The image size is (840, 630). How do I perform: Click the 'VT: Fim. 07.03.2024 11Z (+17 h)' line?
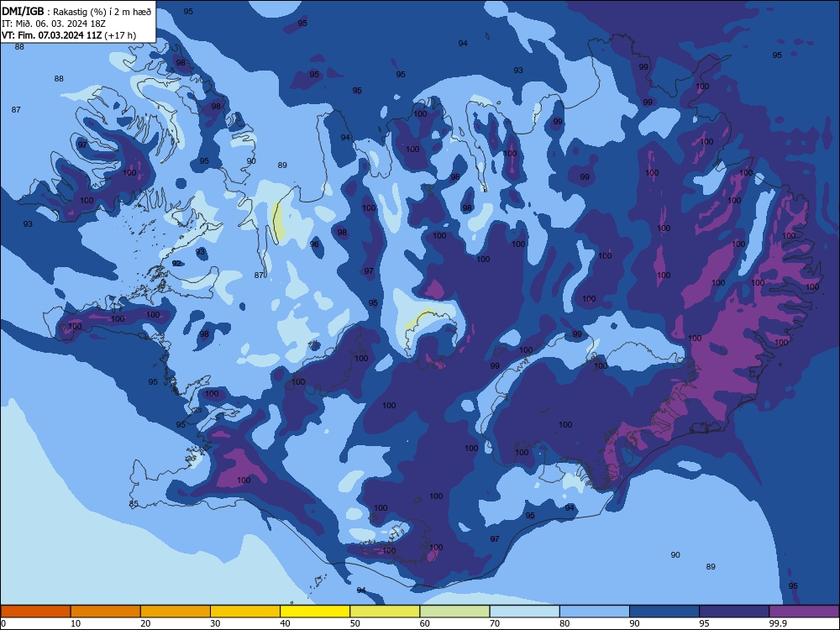pos(69,35)
